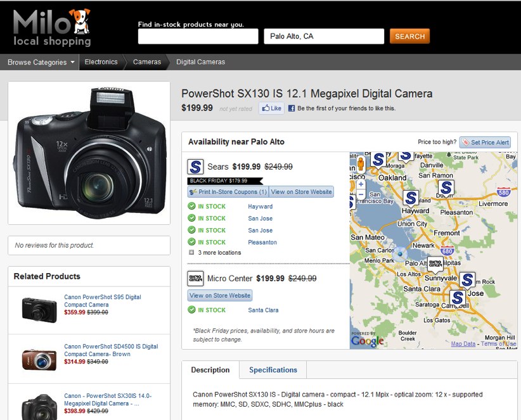
Task: Open Canon PowerShot S95 Digital Compact Camera link
Action: pos(102,301)
